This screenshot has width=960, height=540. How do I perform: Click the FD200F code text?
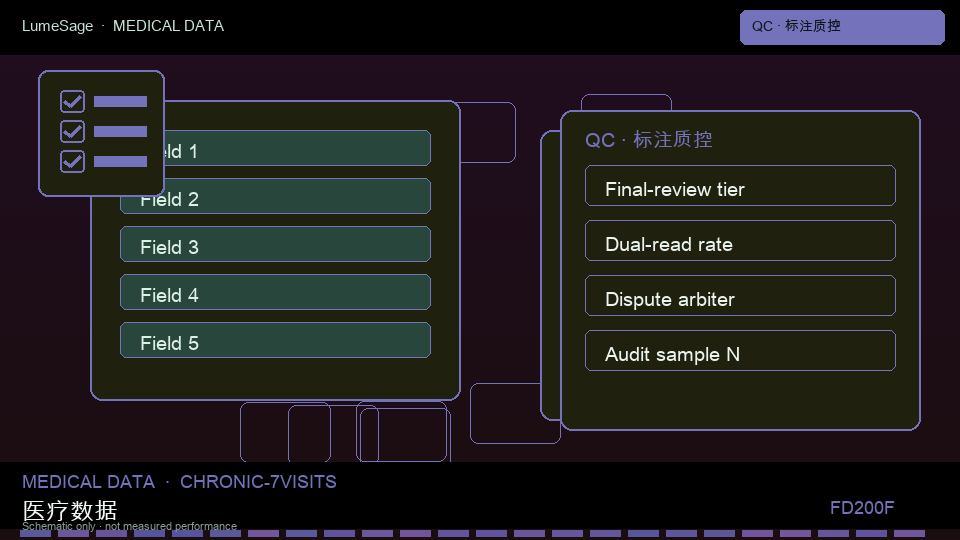click(862, 508)
